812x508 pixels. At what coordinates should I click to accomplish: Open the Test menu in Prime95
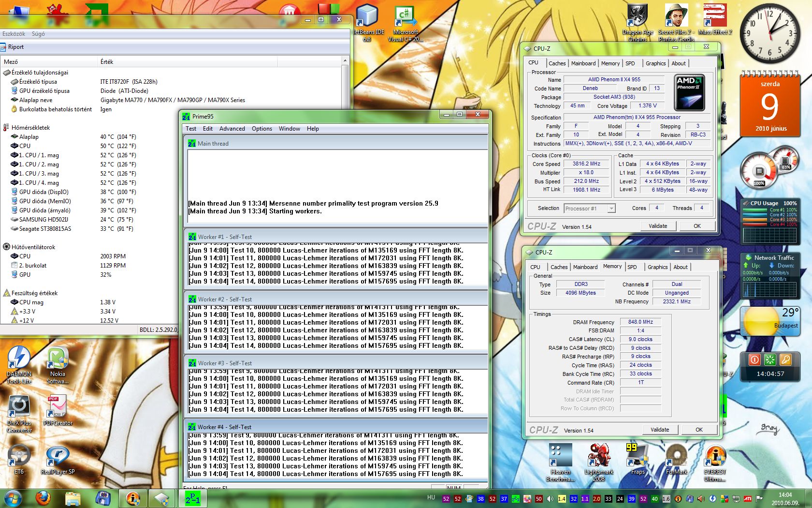pyautogui.click(x=191, y=129)
